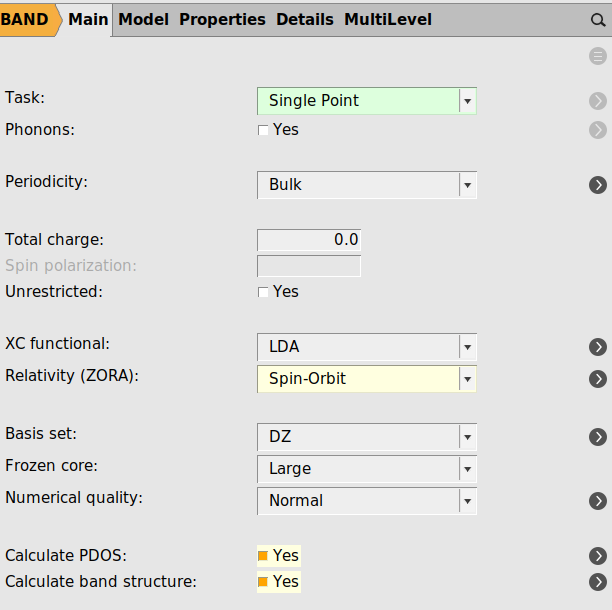
Task: Expand the Task dropdown showing Single Point
Action: pyautogui.click(x=366, y=101)
